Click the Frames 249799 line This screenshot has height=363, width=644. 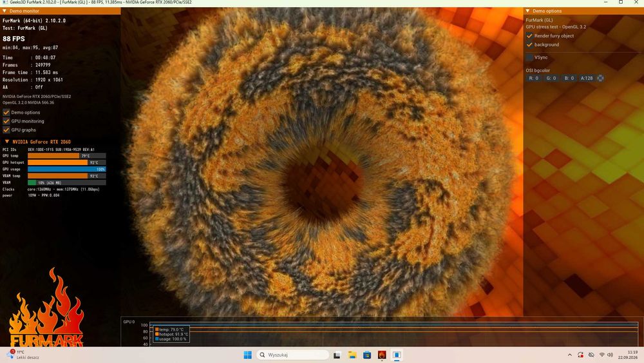(x=26, y=65)
